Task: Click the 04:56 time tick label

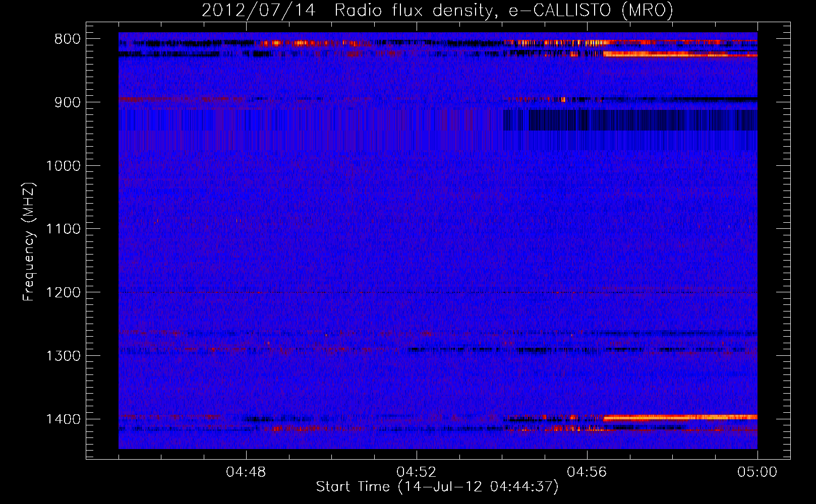Action: (x=587, y=472)
